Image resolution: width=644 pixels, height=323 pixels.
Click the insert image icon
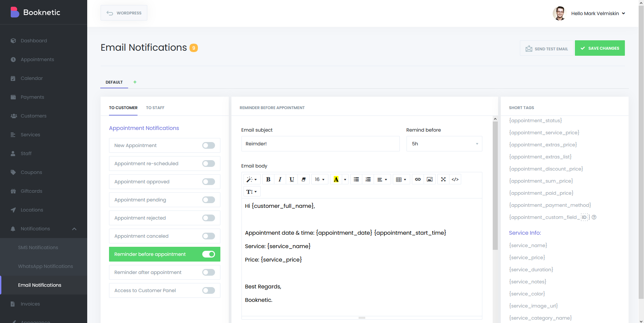pos(430,179)
